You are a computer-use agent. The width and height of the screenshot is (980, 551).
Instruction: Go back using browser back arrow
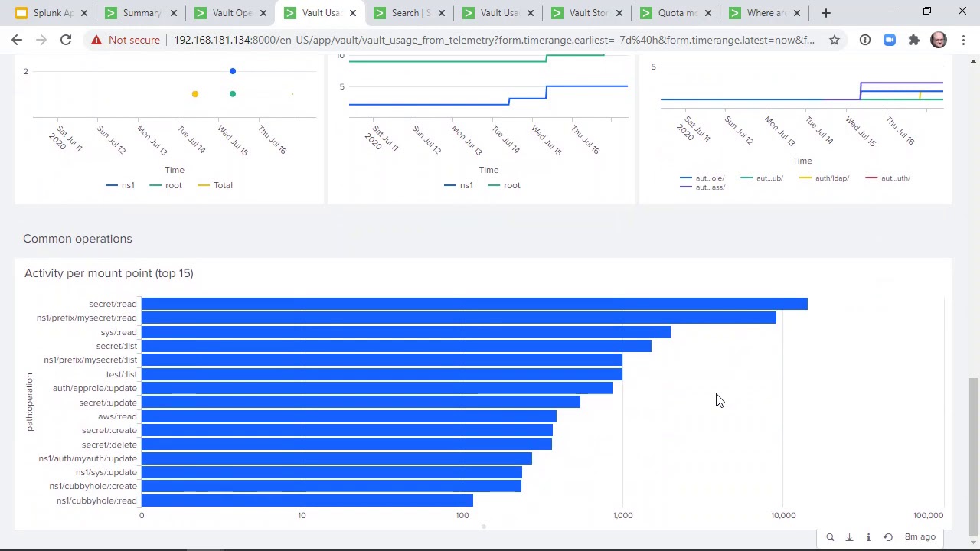coord(17,40)
